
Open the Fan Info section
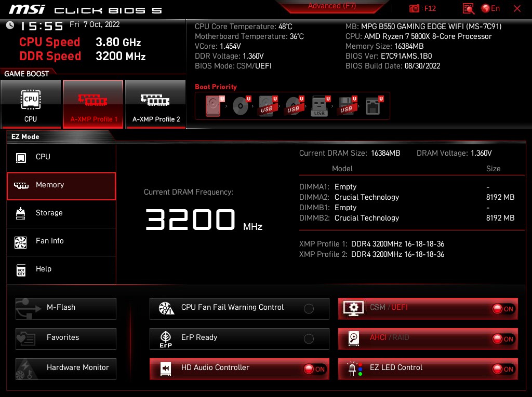61,242
